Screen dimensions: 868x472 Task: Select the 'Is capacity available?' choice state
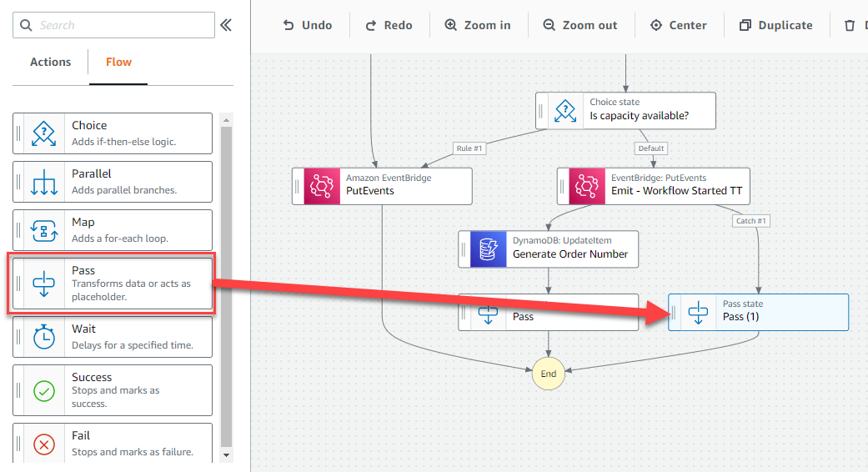coord(625,111)
